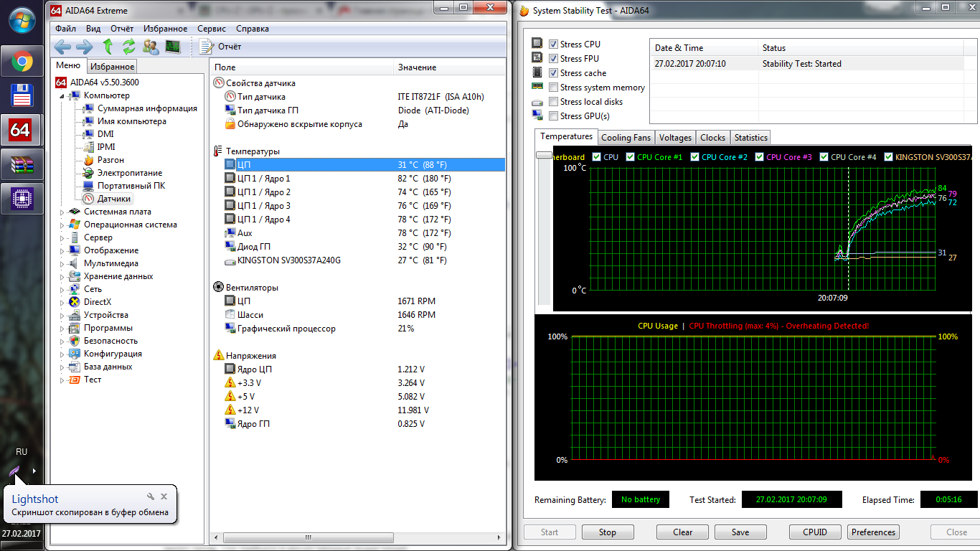The width and height of the screenshot is (980, 551).
Task: Enable Stress GPU(s) checkbox
Action: pyautogui.click(x=553, y=116)
